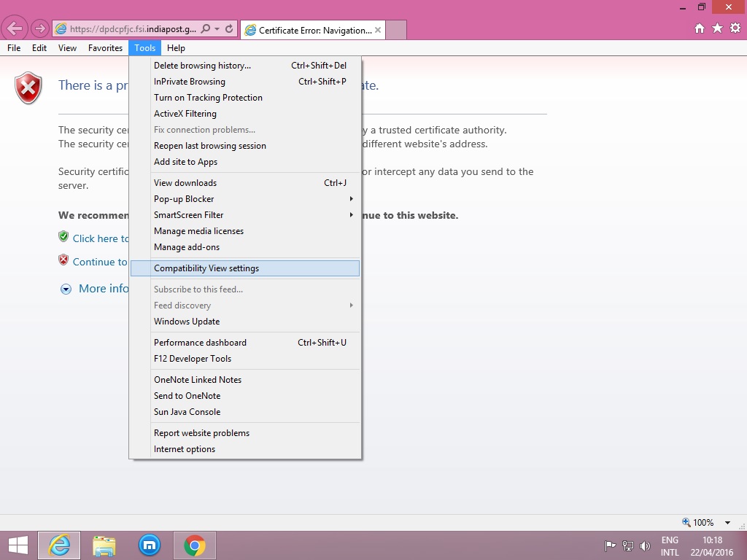Open File Explorer from the taskbar
The width and height of the screenshot is (747, 560).
[x=104, y=545]
